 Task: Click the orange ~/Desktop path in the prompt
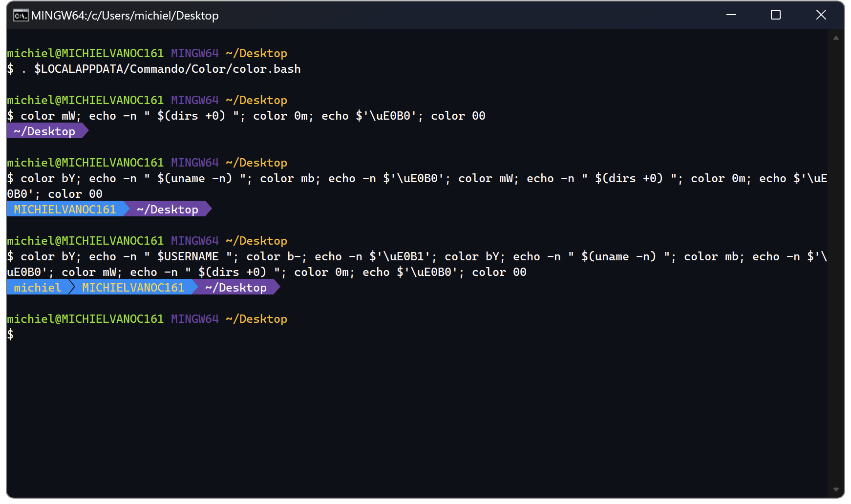coord(255,53)
